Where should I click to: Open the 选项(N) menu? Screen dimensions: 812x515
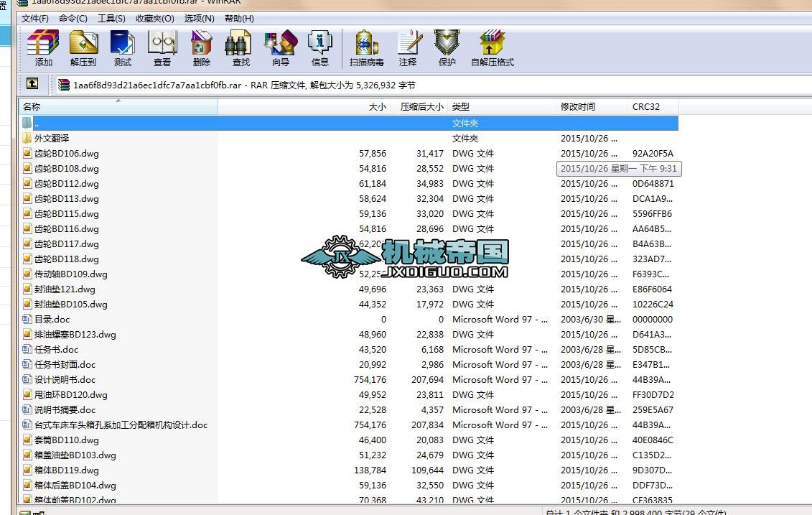[200, 19]
